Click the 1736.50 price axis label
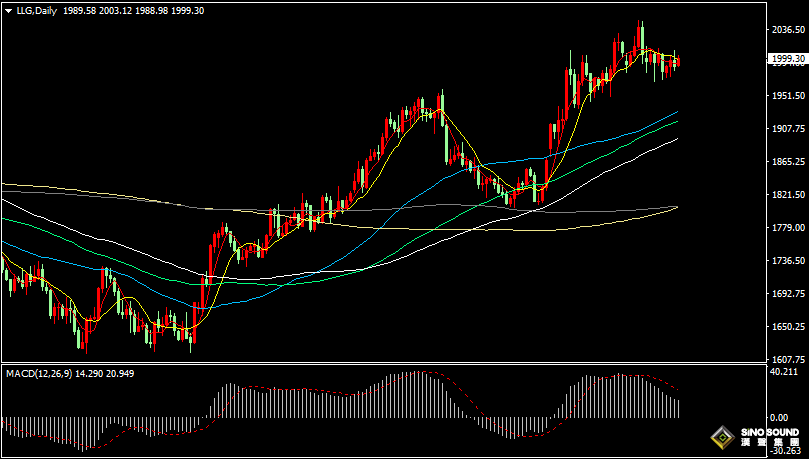Screen dimensions: 809x459 pyautogui.click(x=787, y=261)
